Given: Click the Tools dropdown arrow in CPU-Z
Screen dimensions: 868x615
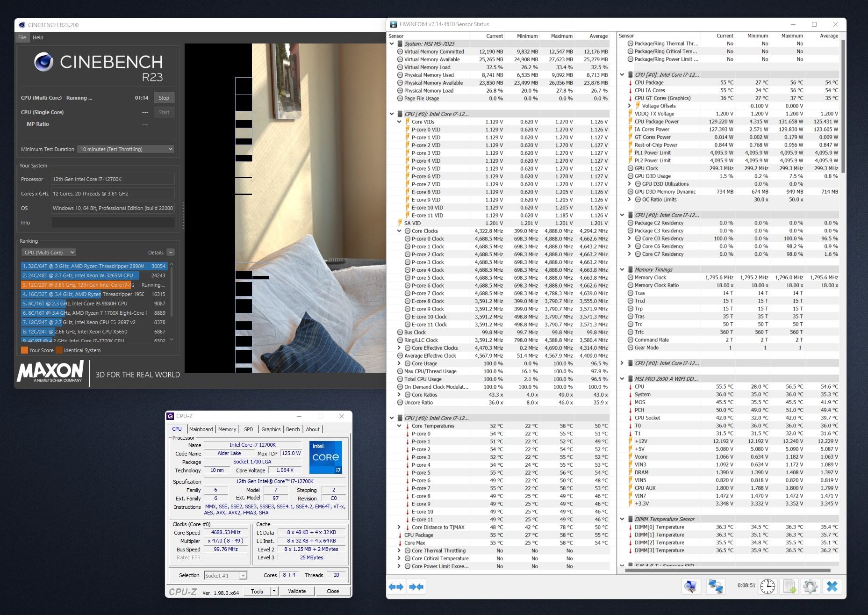Looking at the screenshot, I should tap(274, 591).
